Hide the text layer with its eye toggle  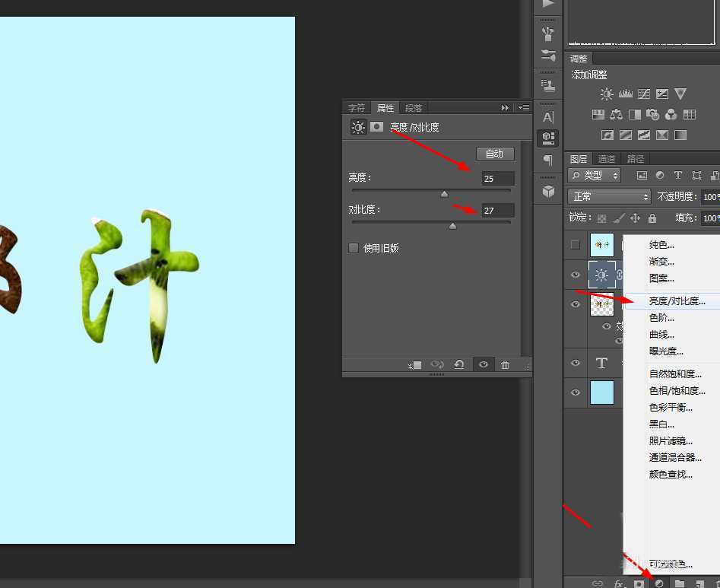coord(576,363)
